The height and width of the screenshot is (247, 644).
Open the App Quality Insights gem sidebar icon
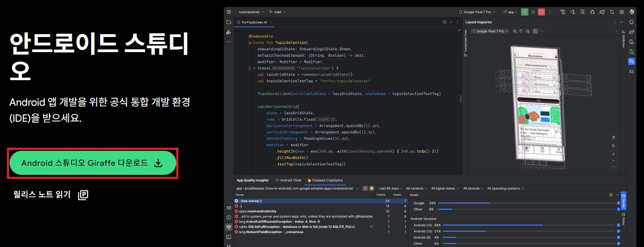pos(229,227)
